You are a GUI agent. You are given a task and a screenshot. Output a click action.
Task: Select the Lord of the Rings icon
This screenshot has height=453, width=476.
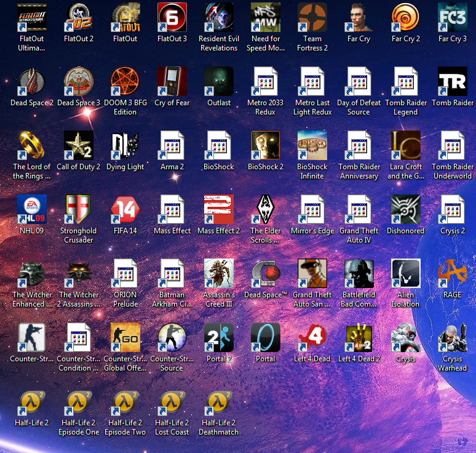click(x=31, y=146)
